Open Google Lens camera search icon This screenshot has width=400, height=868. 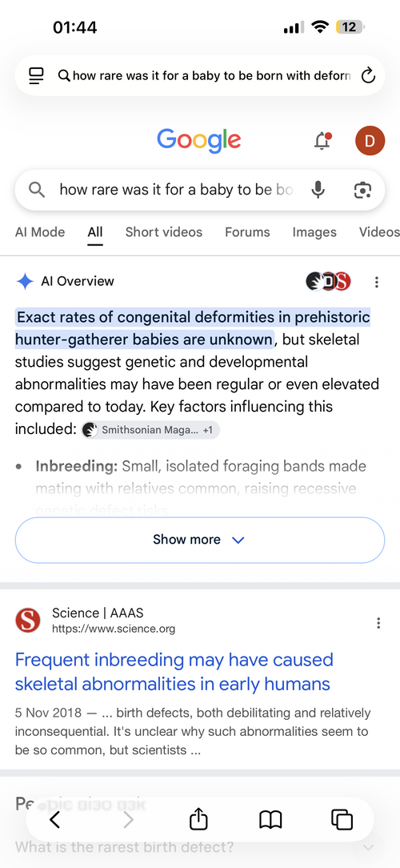362,190
